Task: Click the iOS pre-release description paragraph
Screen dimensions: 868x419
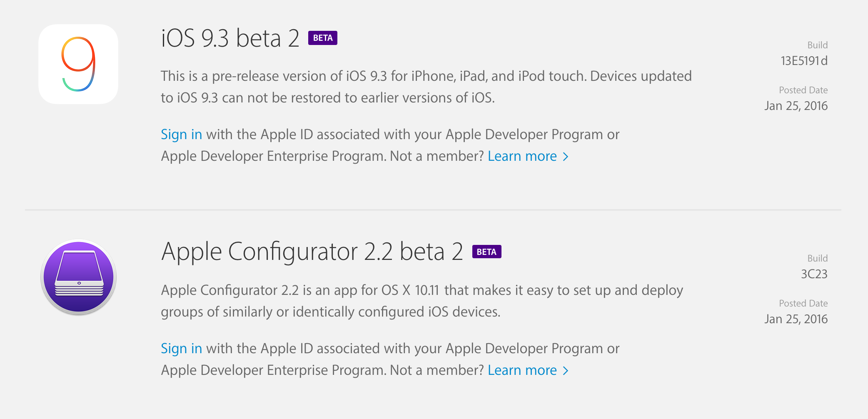Action: [x=426, y=87]
